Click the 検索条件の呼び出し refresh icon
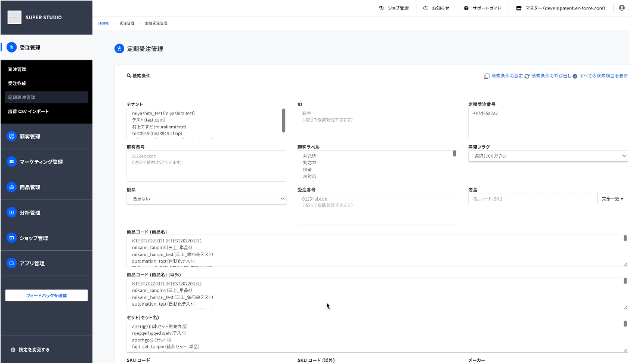 (x=527, y=76)
